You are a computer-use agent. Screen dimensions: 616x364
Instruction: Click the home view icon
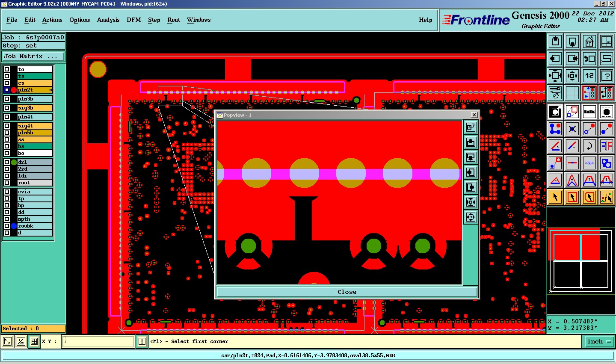click(x=589, y=41)
